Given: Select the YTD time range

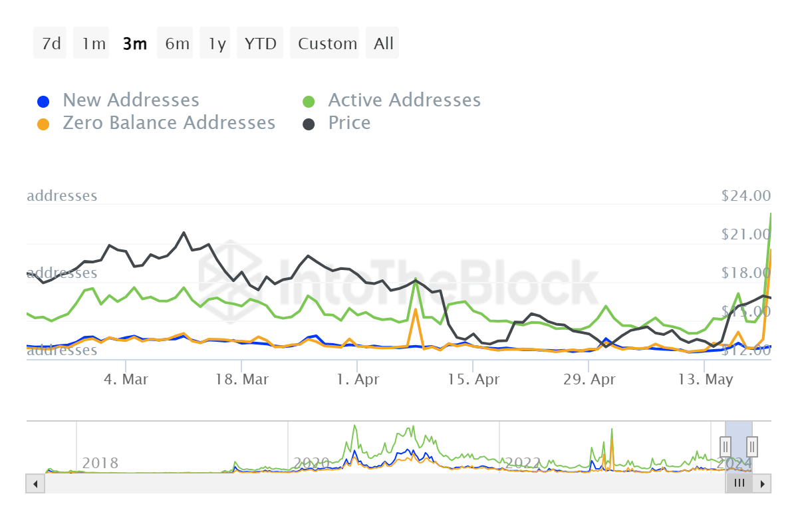Looking at the screenshot, I should click(259, 43).
